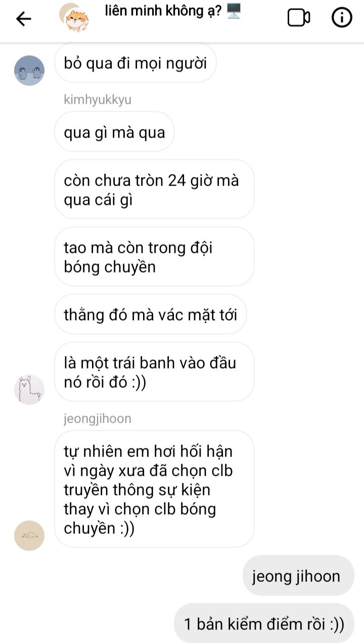This screenshot has width=364, height=643.
Task: Select the 'bỏ qua đi mọi người' message
Action: (x=135, y=64)
